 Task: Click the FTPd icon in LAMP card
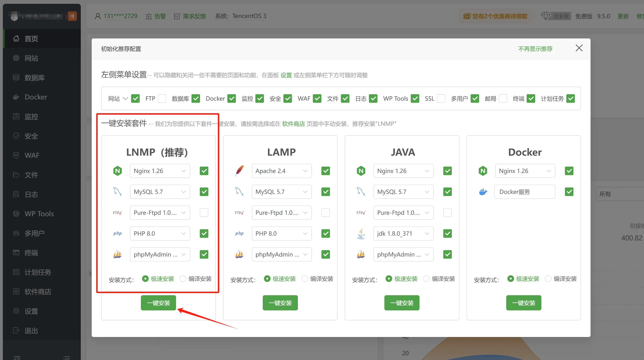point(239,213)
